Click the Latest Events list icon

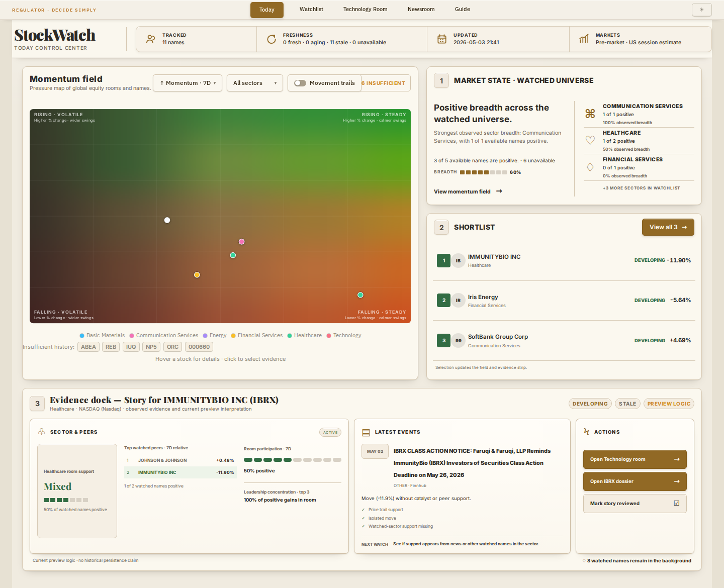(x=366, y=432)
